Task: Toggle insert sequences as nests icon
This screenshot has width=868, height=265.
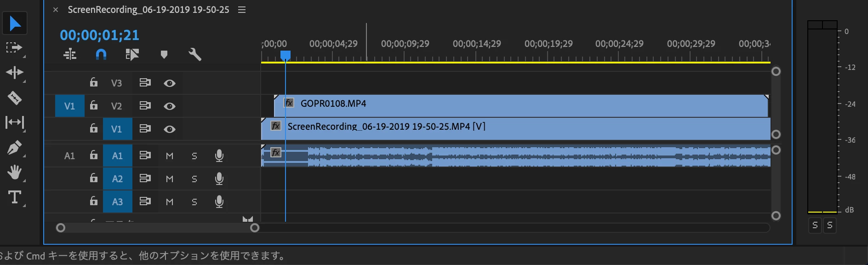Action: coord(70,55)
